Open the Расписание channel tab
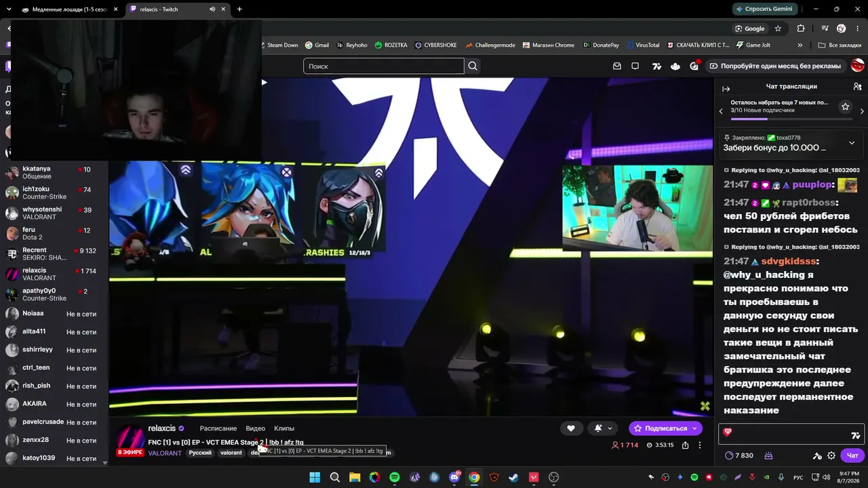Viewport: 868px width, 488px height. (218, 428)
